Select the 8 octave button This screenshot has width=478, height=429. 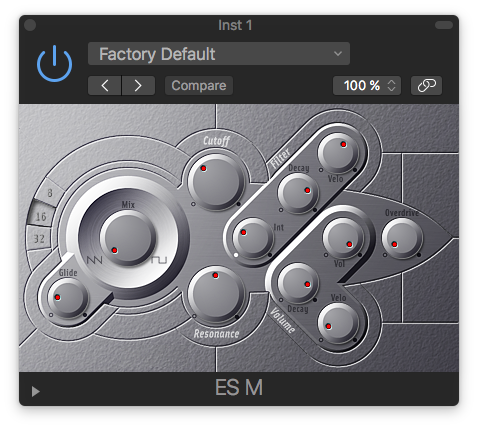pyautogui.click(x=50, y=193)
